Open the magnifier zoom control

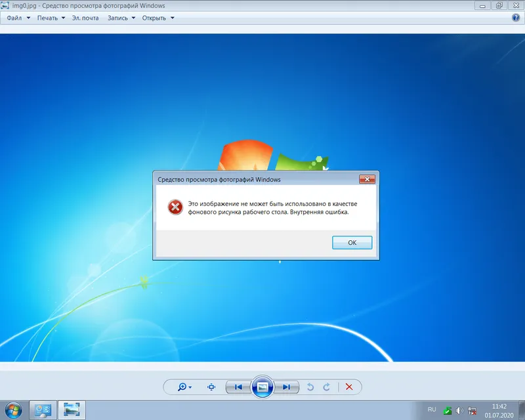point(182,387)
